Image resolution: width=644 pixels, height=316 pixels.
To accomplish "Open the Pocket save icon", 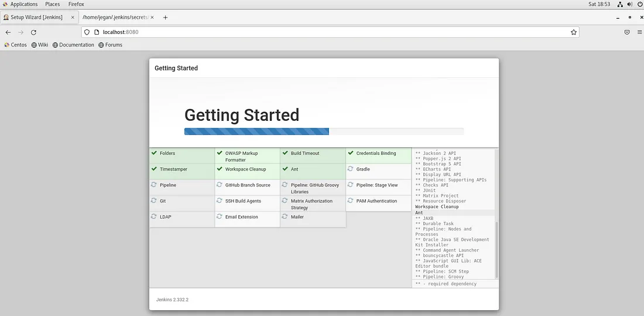I will (x=627, y=32).
